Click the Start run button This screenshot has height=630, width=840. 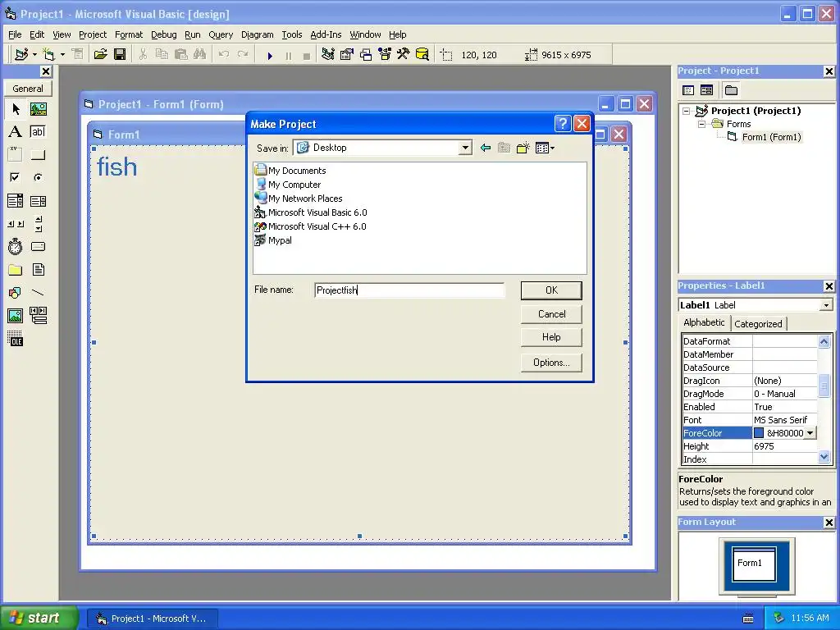[x=270, y=55]
